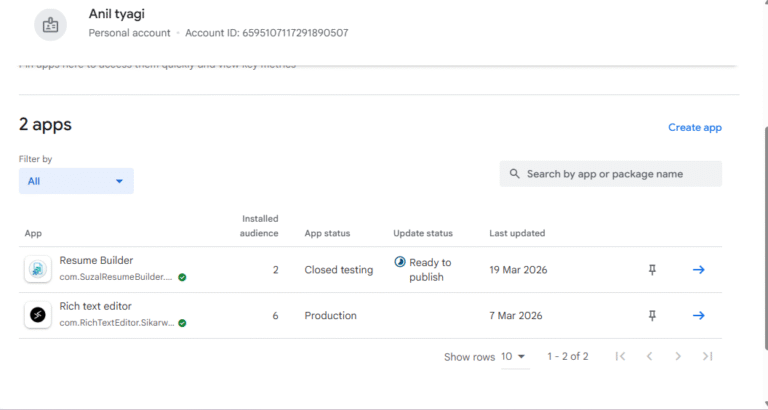Go to the first page of apps
This screenshot has width=768, height=410.
(620, 356)
